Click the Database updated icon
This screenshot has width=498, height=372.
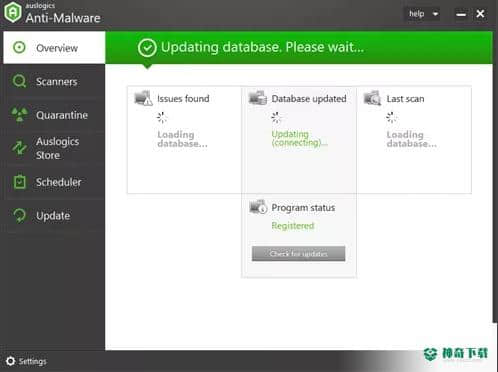[258, 98]
